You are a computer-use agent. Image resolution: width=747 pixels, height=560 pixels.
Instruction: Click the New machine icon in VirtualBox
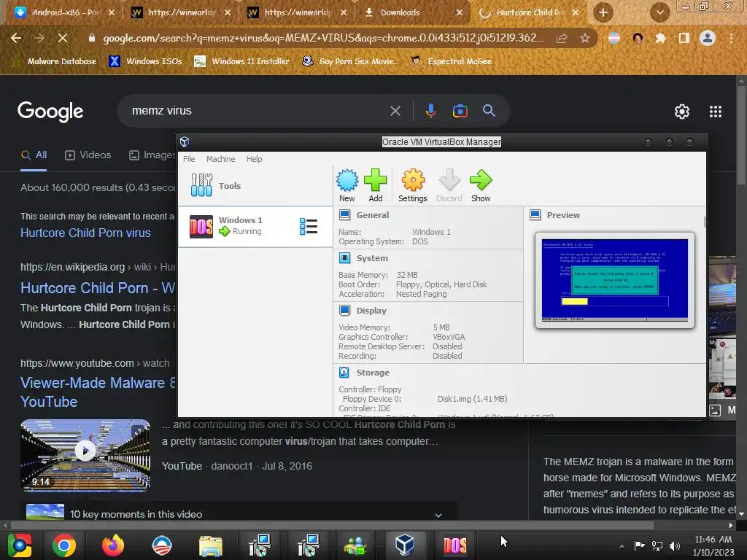tap(347, 180)
